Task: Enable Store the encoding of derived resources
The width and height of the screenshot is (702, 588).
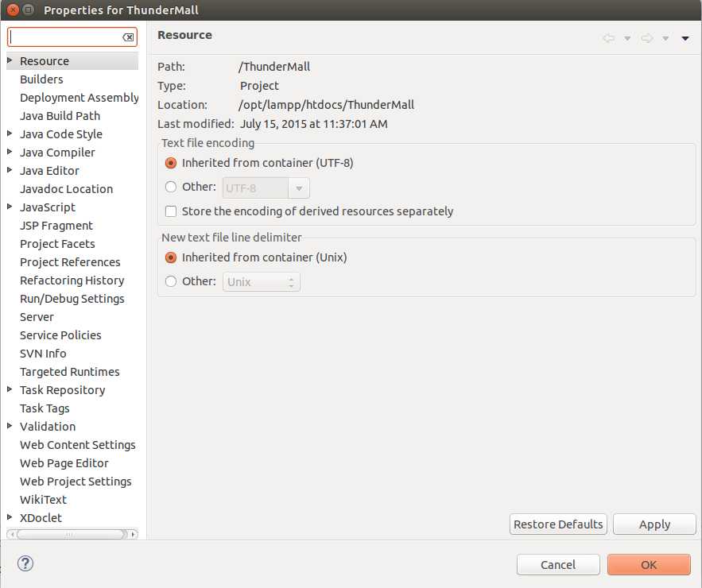Action: click(171, 211)
